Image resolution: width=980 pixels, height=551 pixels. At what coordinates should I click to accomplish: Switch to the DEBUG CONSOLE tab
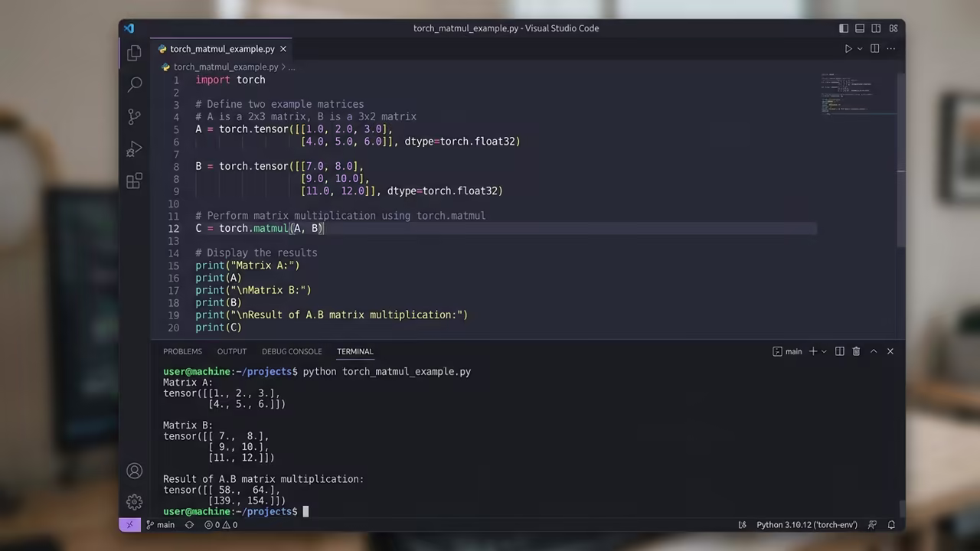coord(292,351)
